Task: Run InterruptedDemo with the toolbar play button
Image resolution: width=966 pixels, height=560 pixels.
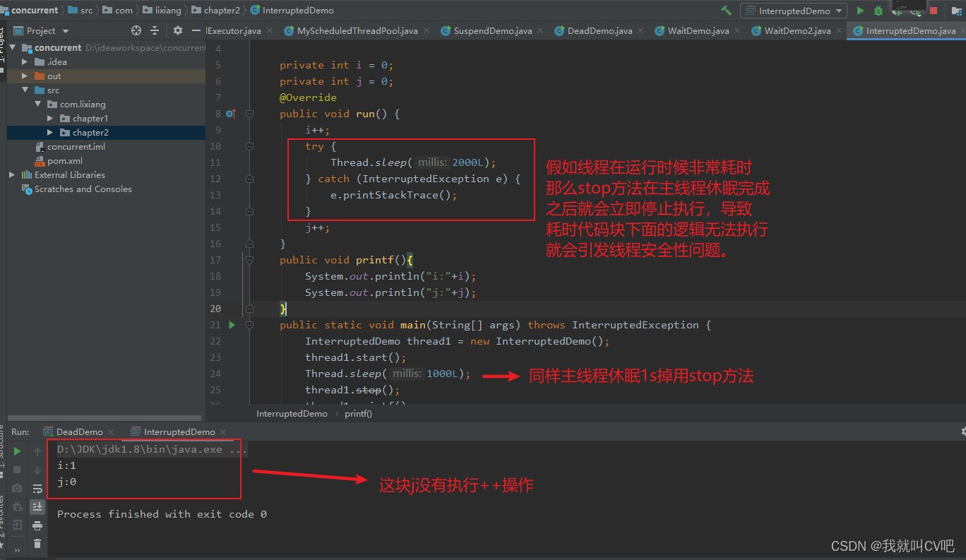Action: (x=860, y=11)
